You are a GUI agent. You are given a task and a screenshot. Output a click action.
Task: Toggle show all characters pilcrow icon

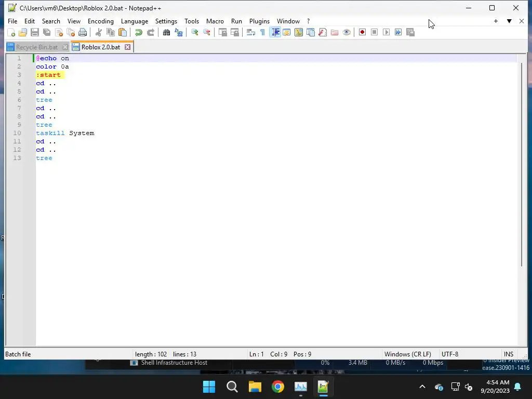(262, 32)
